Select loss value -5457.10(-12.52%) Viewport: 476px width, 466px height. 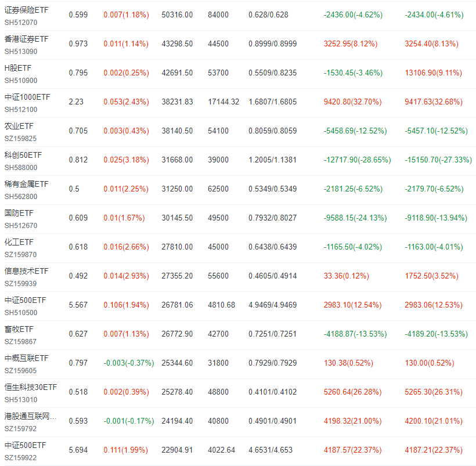point(436,131)
